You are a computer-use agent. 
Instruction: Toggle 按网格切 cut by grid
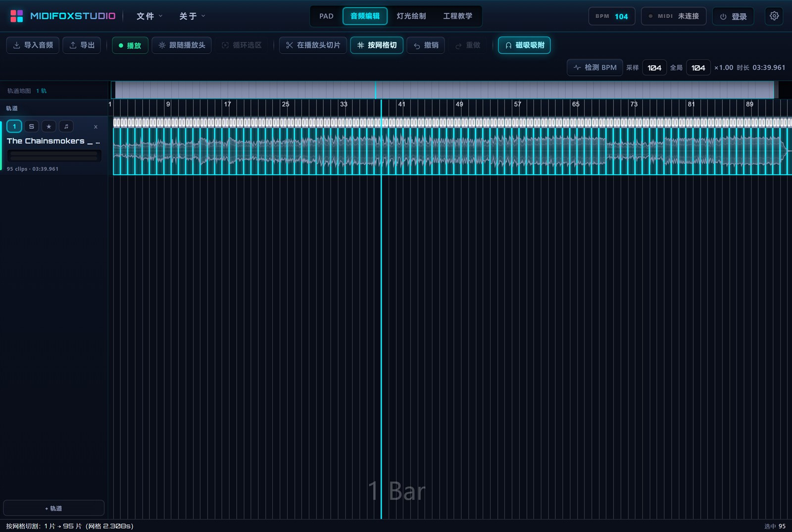tap(377, 45)
